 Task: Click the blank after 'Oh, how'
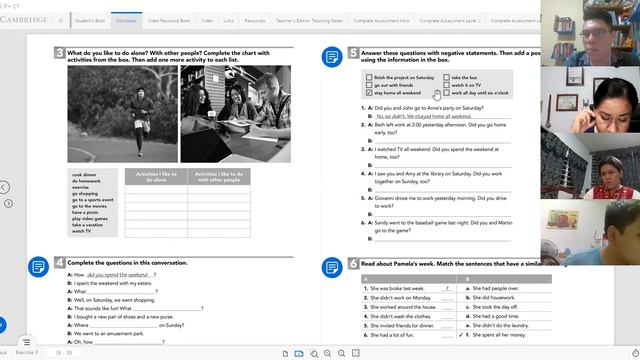(128, 342)
